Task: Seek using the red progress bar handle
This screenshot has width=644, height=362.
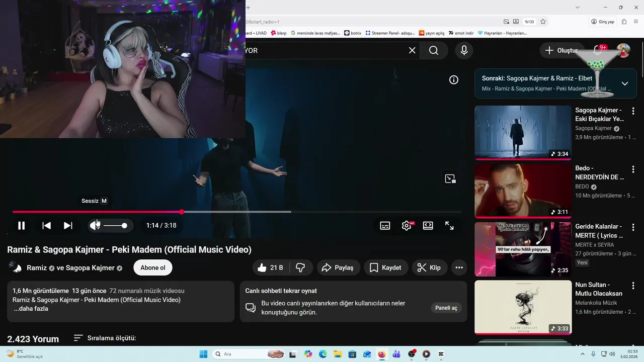Action: (x=181, y=212)
